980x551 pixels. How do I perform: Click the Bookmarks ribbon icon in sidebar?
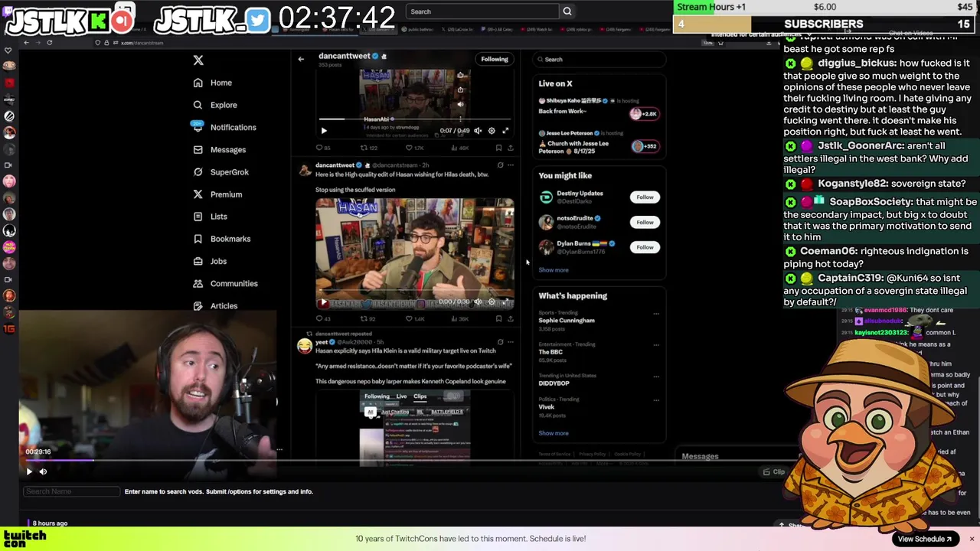pyautogui.click(x=198, y=239)
